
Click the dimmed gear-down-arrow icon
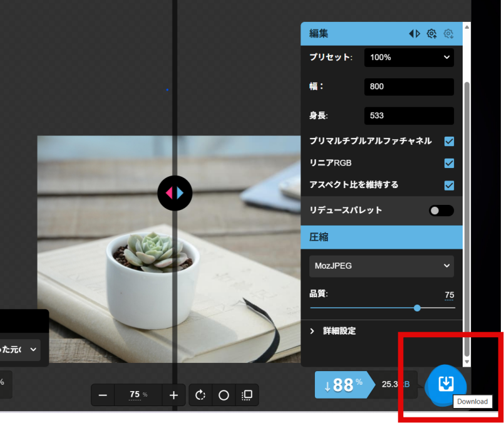pyautogui.click(x=448, y=34)
